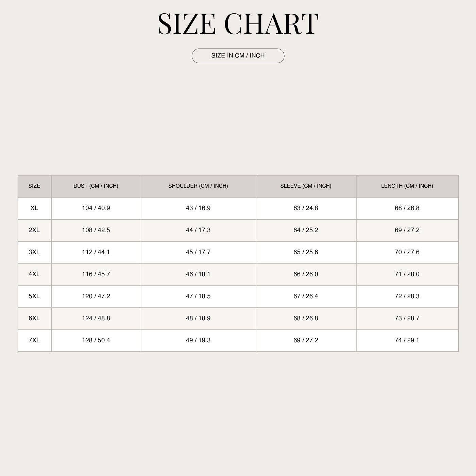Click the 2XL size row label
The height and width of the screenshot is (476, 476).
click(x=34, y=230)
